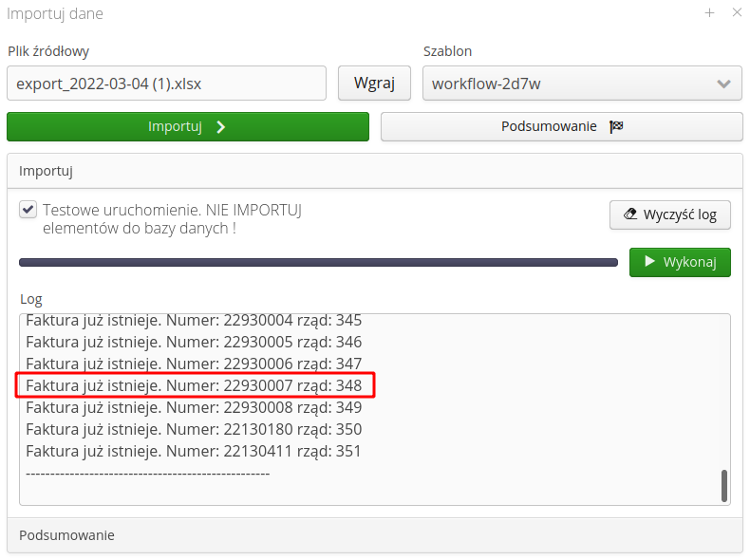Click the log panel scrollbar thumb
Viewport: 750px width, 560px height.
[724, 485]
